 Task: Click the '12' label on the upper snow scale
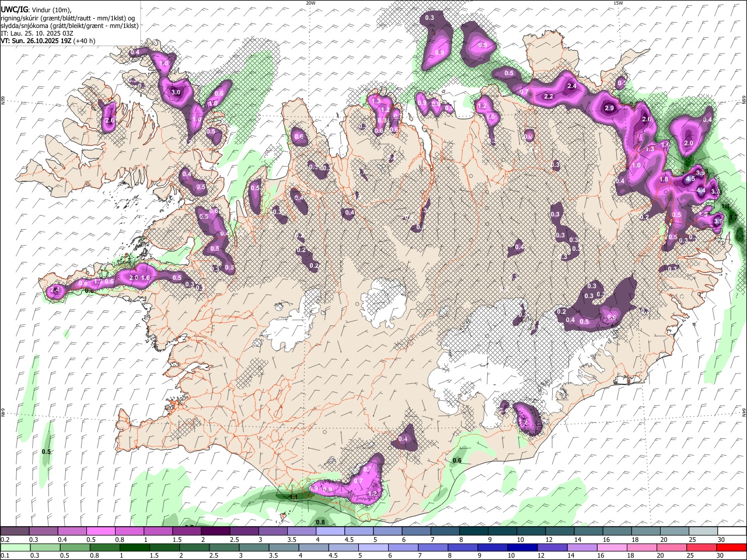coord(549,540)
